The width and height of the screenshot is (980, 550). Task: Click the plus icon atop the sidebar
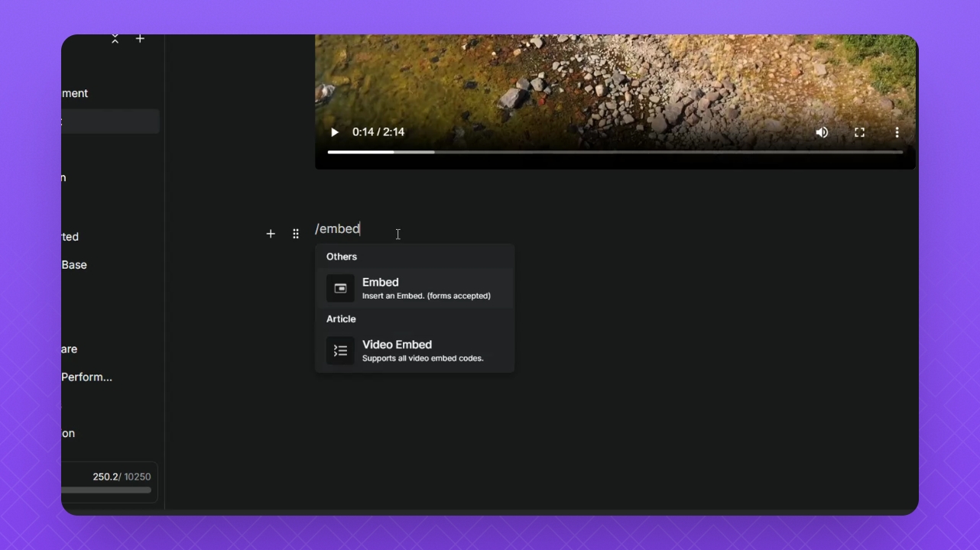coord(140,39)
